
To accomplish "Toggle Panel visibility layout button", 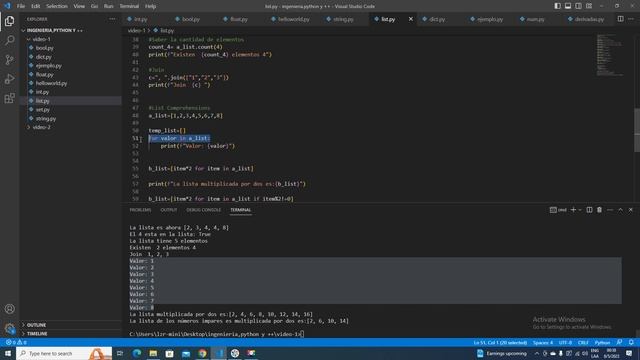I will tap(568, 6).
